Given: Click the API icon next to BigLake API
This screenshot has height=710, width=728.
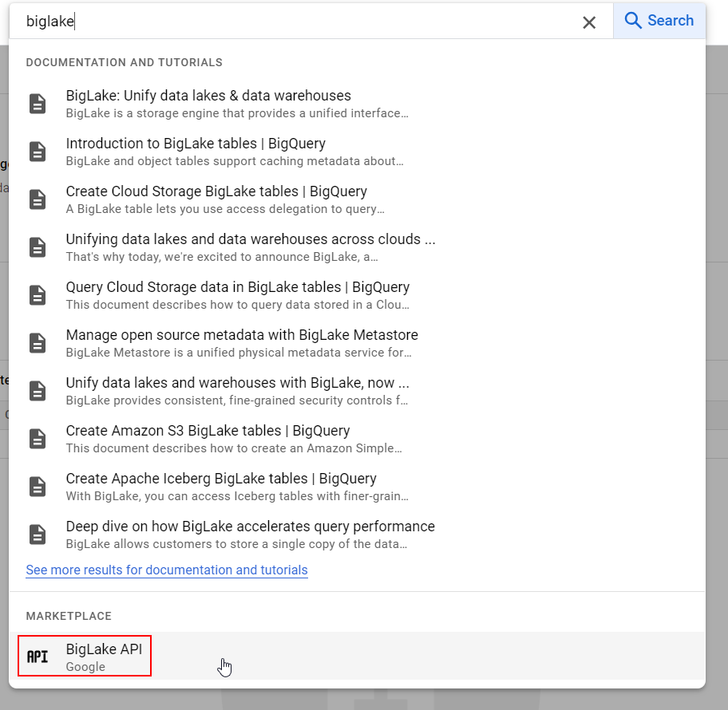Looking at the screenshot, I should pos(38,657).
